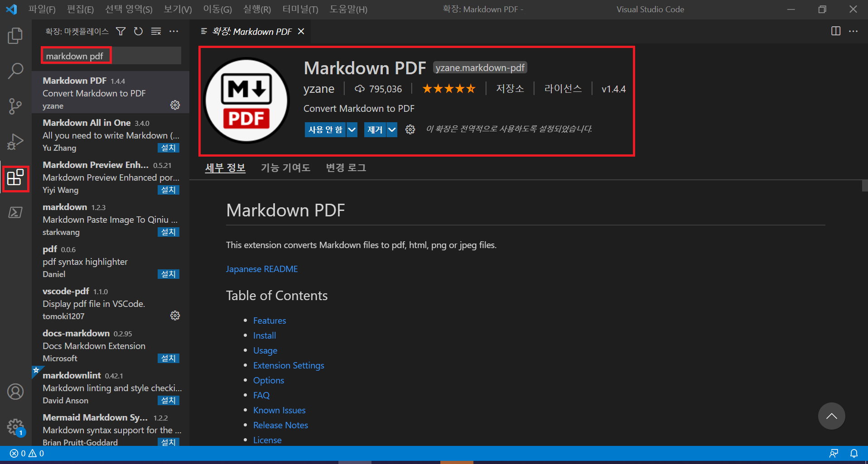Open manage gear in Markdown PDF detail header
868x464 pixels.
tap(410, 129)
